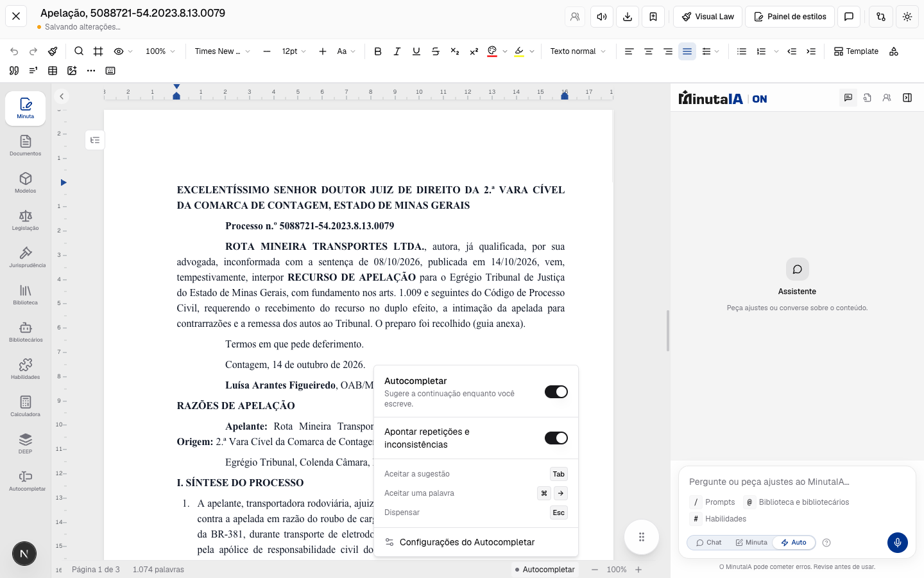Viewport: 924px width, 578px height.
Task: Toggle the light/dark theme icon
Action: point(907,17)
